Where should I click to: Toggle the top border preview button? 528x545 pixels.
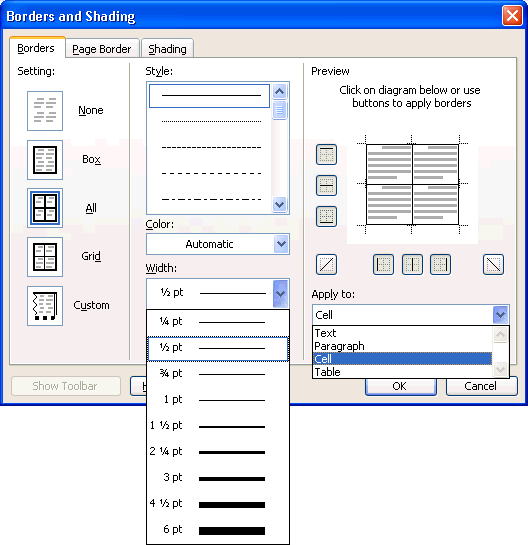(x=326, y=155)
